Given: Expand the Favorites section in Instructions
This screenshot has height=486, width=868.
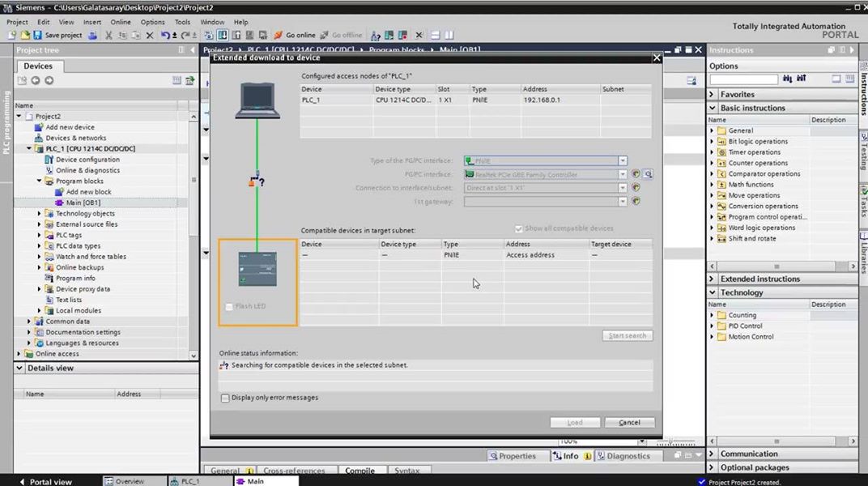Looking at the screenshot, I should point(713,95).
